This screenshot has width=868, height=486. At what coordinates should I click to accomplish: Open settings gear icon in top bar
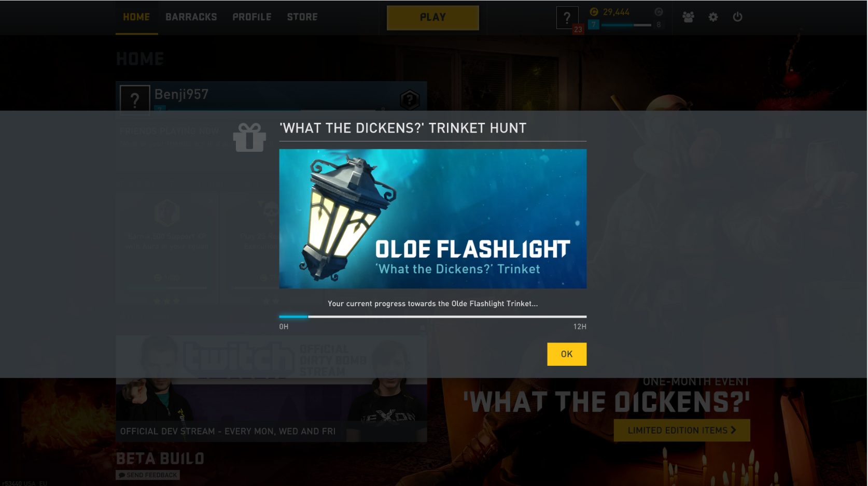[713, 17]
